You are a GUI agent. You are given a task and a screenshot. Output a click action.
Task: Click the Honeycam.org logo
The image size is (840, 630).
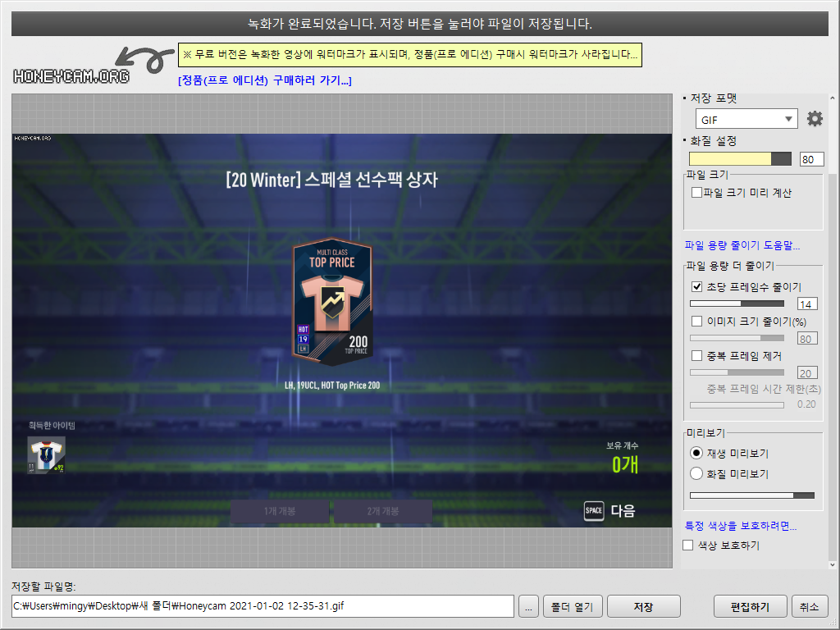pos(71,76)
